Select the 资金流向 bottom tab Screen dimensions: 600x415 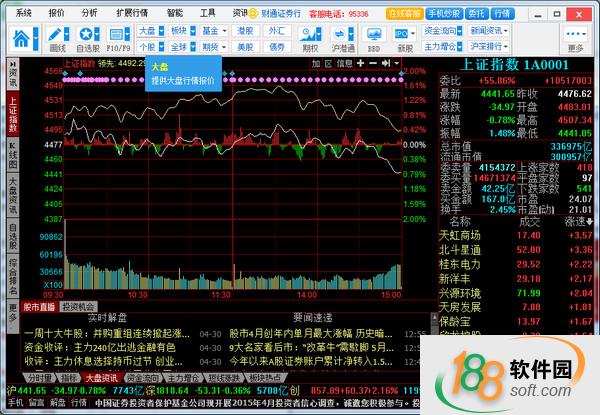[142, 378]
